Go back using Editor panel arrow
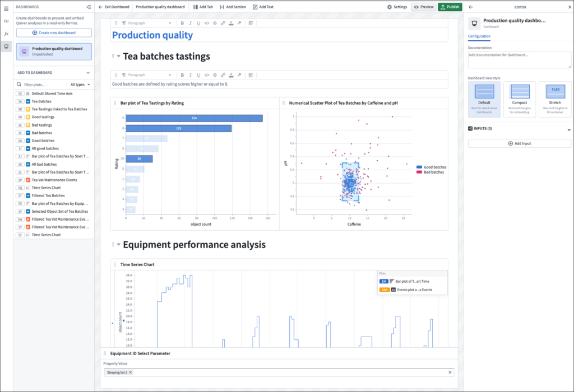574x392 pixels. 470,7
